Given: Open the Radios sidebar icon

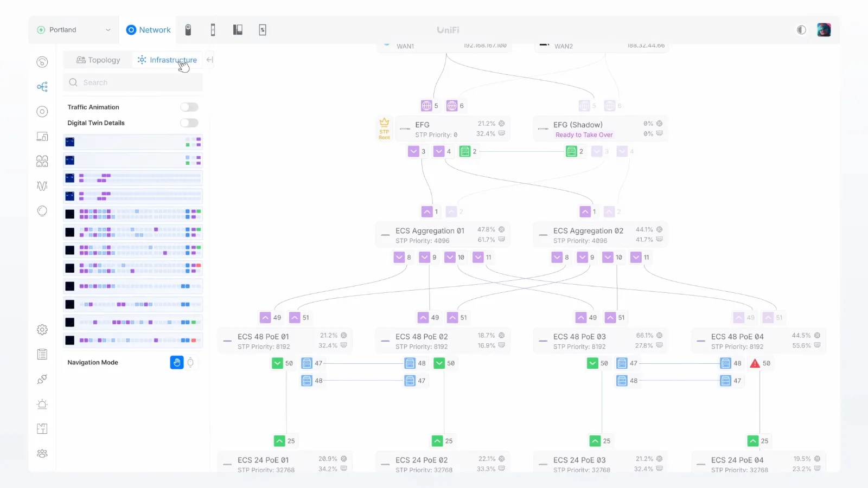Looking at the screenshot, I should coord(42,186).
